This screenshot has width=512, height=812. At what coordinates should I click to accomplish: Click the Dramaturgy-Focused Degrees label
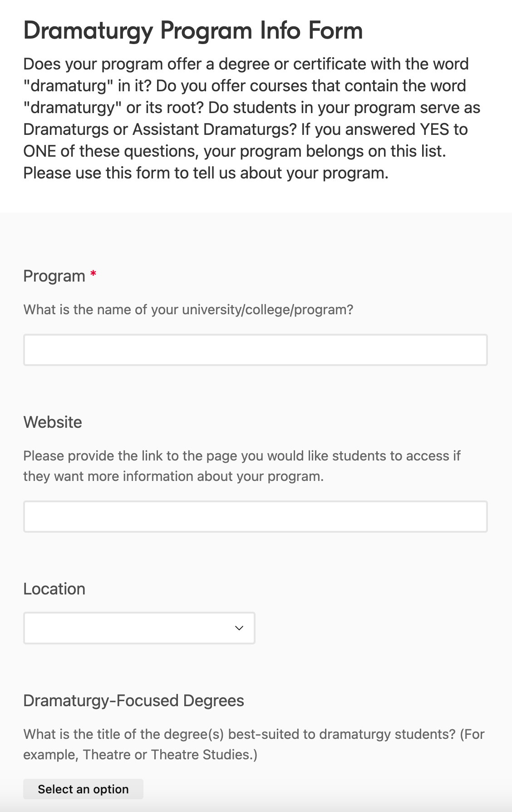click(x=133, y=701)
